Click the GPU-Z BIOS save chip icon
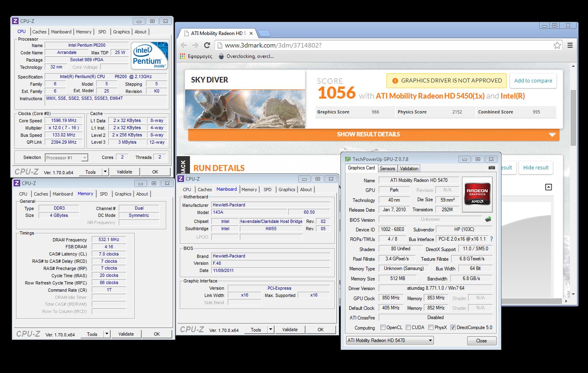This screenshot has height=373, width=588. [x=488, y=219]
